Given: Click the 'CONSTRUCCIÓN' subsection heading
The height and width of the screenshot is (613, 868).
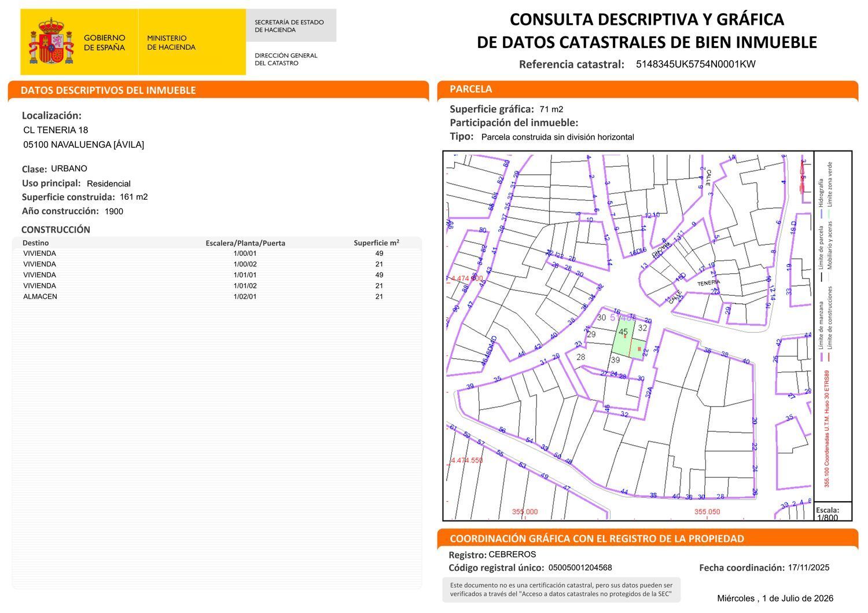Looking at the screenshot, I should coord(56,229).
